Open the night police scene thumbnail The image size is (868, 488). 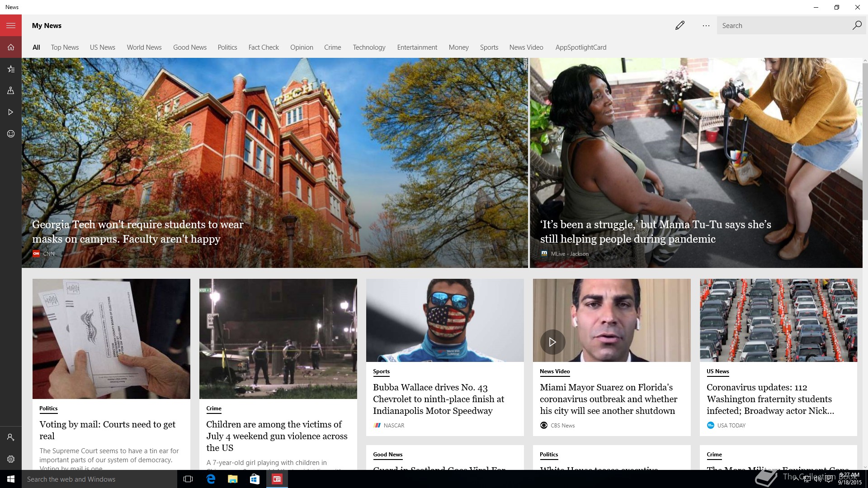pyautogui.click(x=278, y=339)
